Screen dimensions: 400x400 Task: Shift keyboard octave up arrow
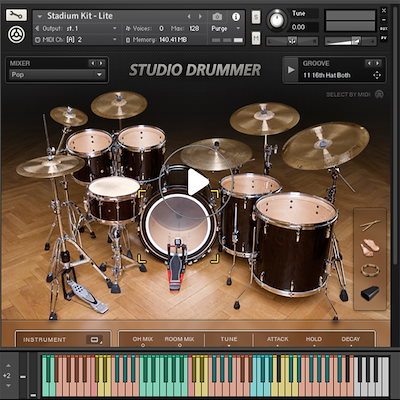(8, 365)
